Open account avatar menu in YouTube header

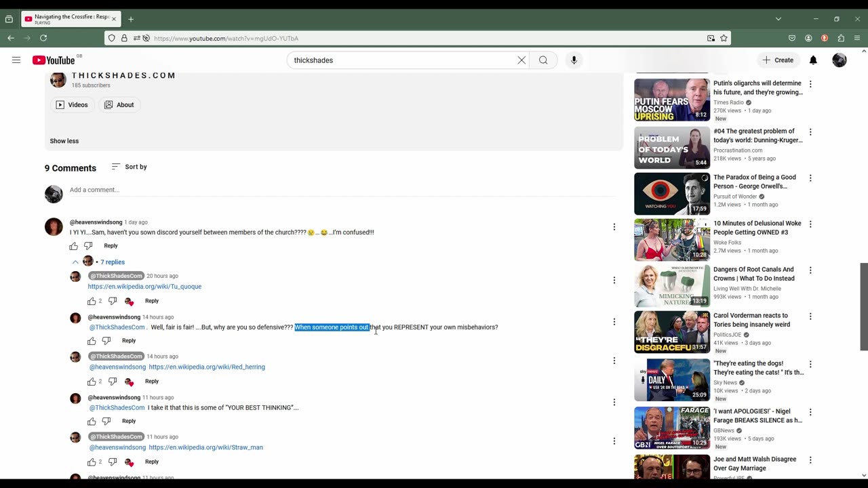tap(840, 60)
